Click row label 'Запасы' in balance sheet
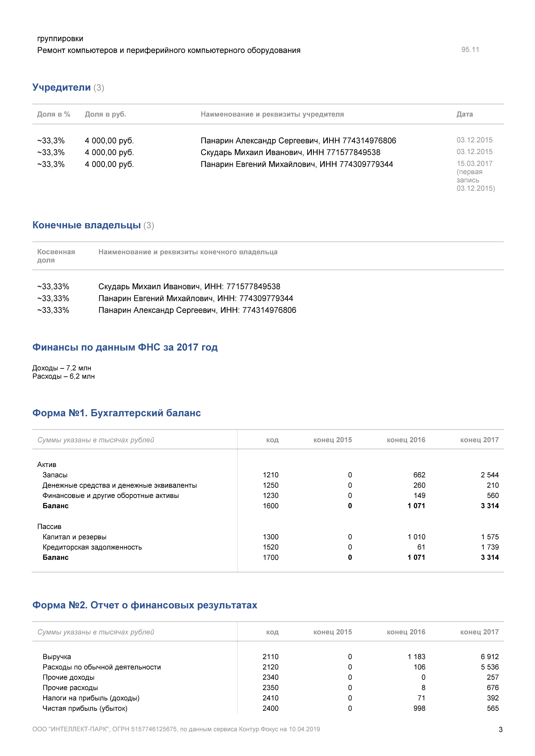 pyautogui.click(x=55, y=475)
